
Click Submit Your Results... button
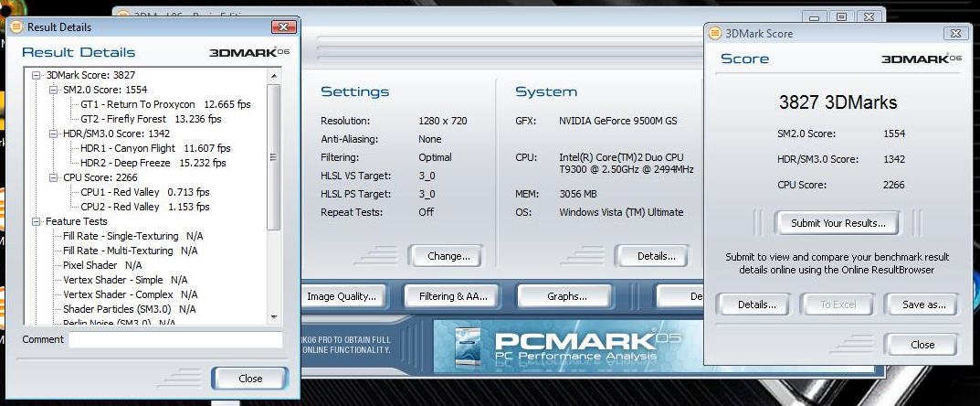(x=838, y=223)
